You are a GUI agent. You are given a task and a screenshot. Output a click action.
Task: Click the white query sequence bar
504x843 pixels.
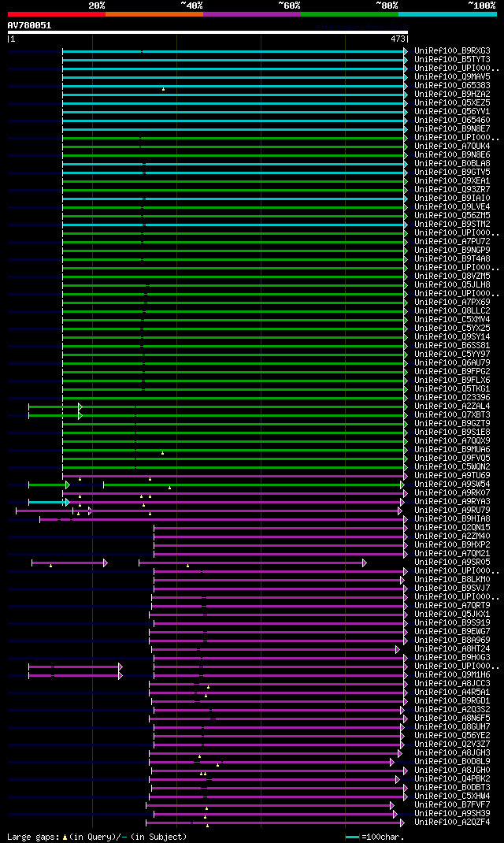coord(208,32)
